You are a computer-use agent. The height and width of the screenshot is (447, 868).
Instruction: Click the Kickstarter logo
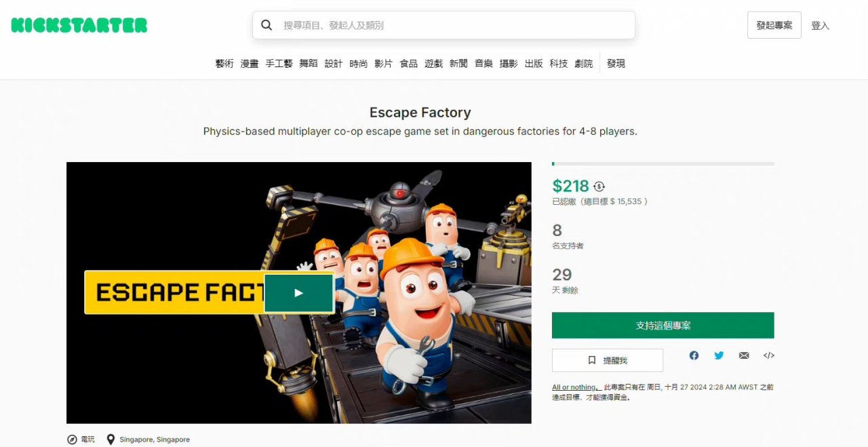(x=79, y=25)
